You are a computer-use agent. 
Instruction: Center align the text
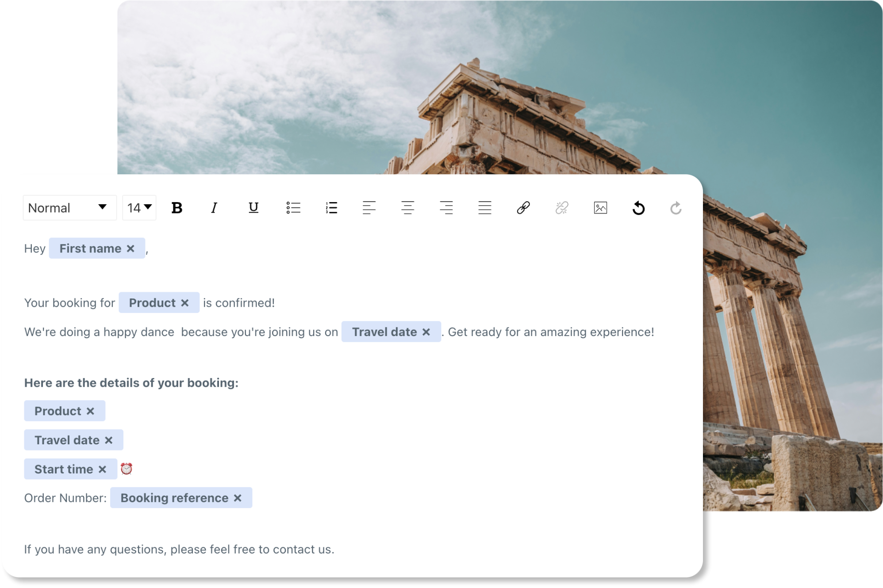coord(407,208)
